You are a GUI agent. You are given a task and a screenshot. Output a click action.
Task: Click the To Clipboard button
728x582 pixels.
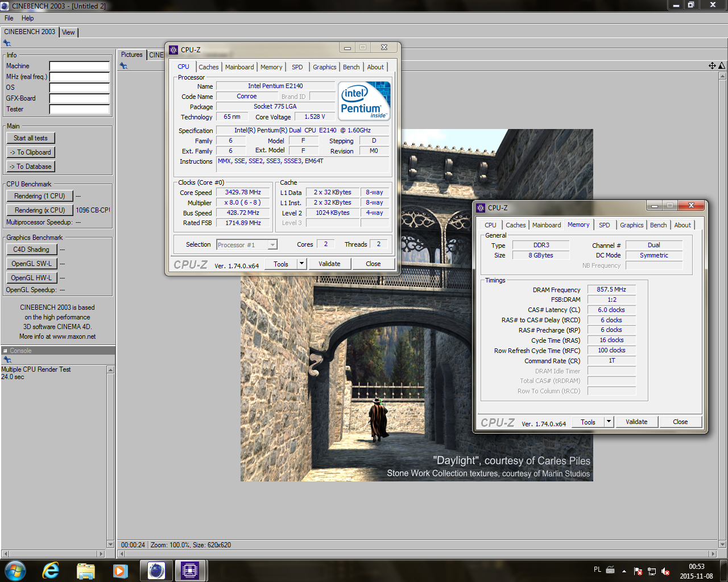coord(31,152)
